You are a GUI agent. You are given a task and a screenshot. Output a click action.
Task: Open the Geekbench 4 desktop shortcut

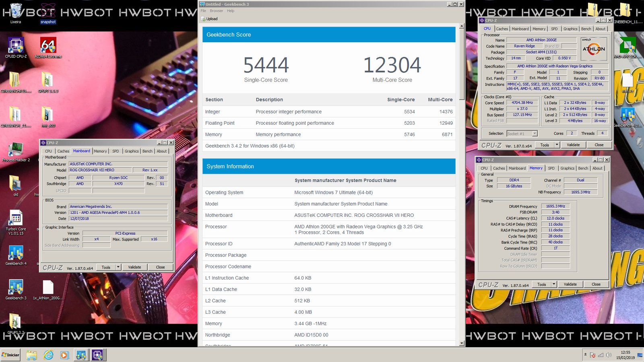16,253
